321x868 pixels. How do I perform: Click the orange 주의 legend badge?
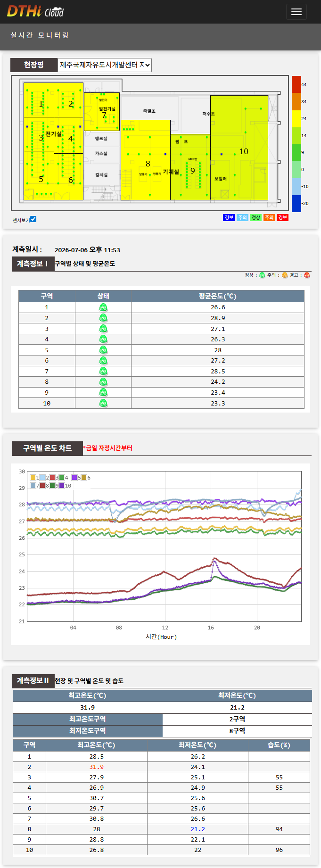[x=269, y=217]
